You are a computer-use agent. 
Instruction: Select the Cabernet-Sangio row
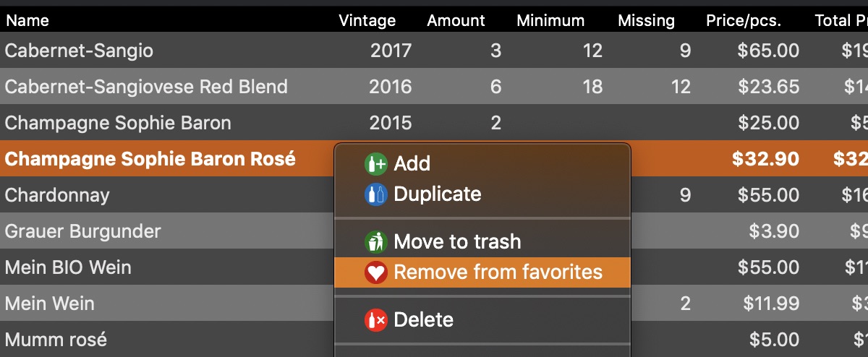tap(434, 50)
